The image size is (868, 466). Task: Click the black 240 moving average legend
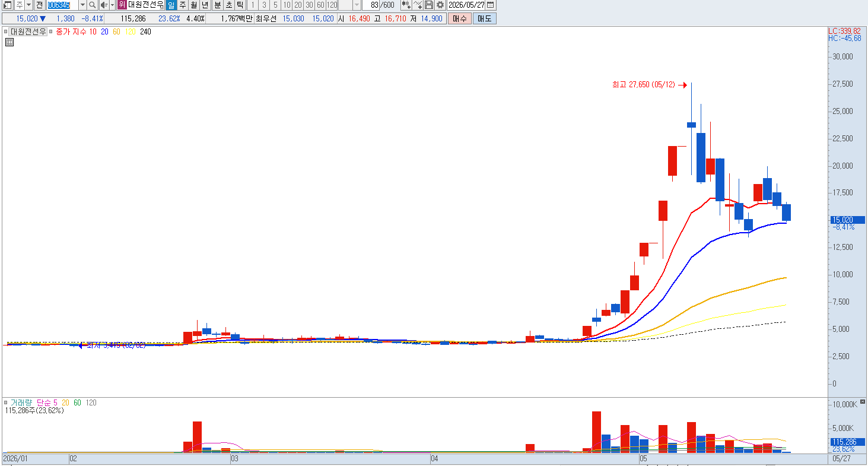coord(145,32)
